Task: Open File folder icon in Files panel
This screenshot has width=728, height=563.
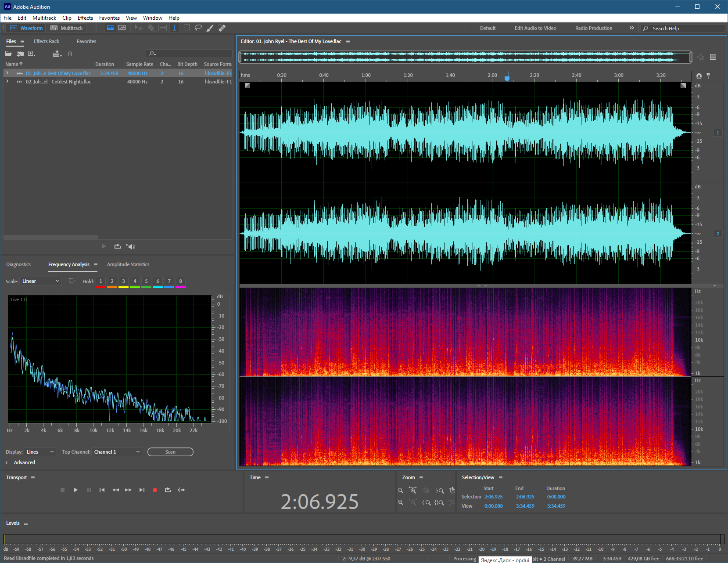Action: [x=8, y=54]
